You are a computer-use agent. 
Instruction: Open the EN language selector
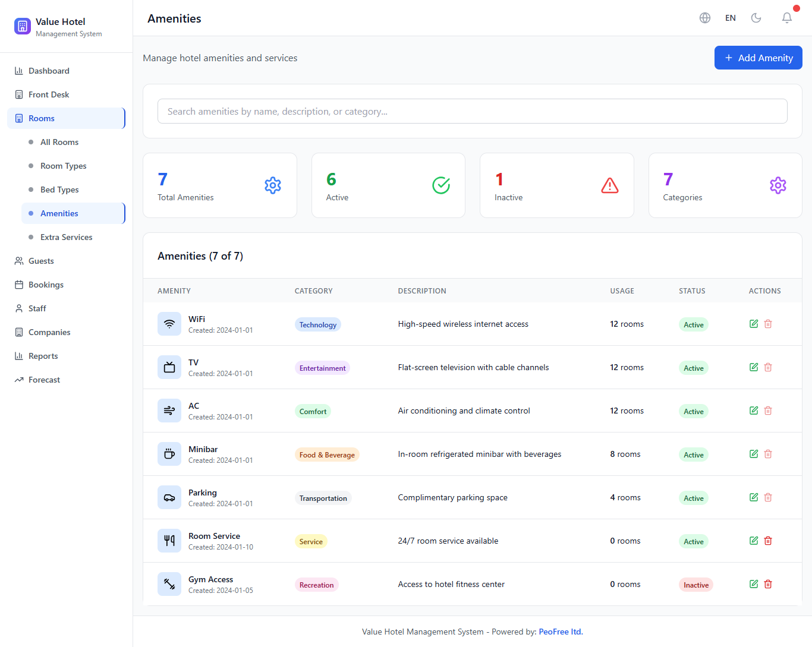point(731,18)
